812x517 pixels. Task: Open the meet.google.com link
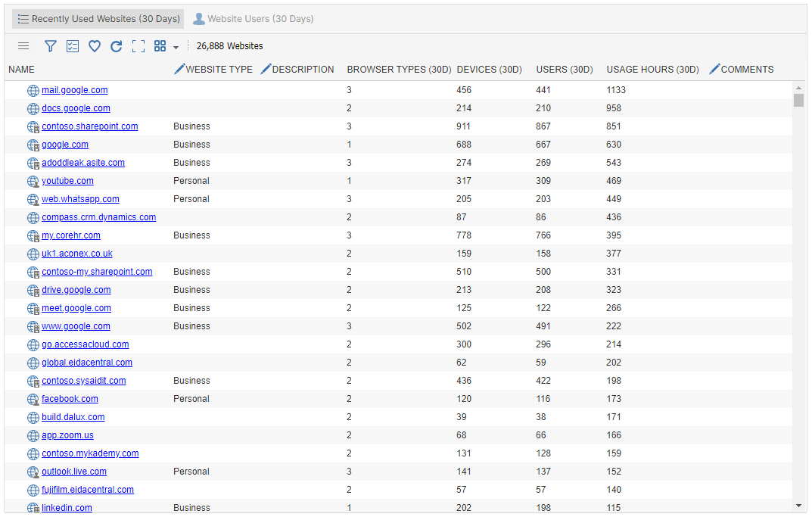(76, 308)
